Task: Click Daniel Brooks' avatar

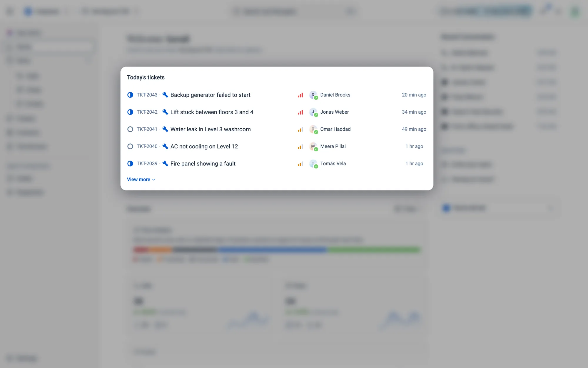Action: pos(313,95)
